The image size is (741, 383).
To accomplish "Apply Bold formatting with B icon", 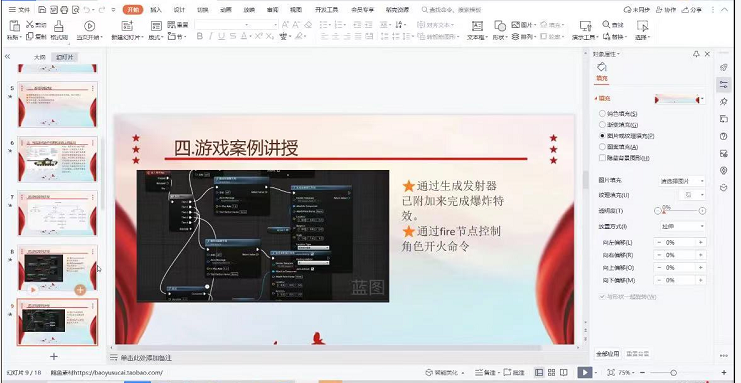I will pos(199,36).
